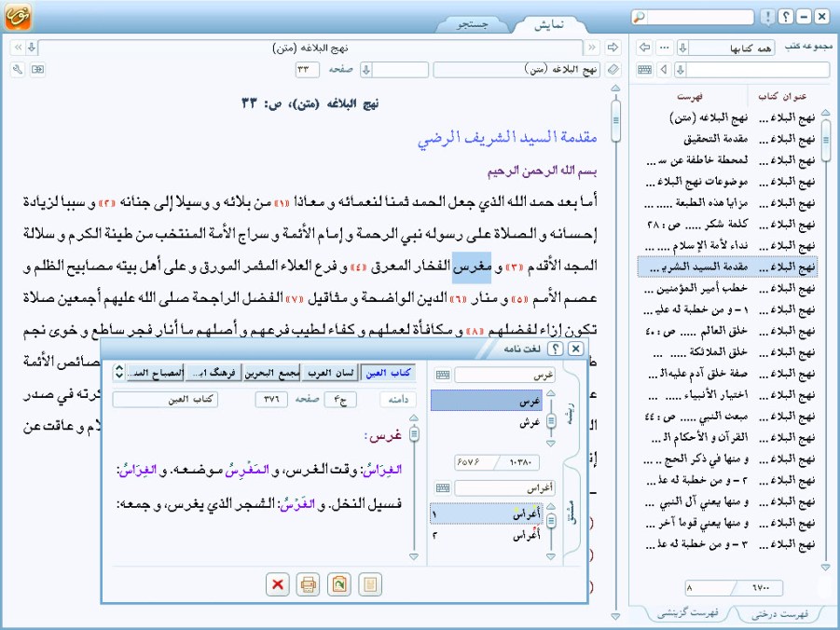Select the فرهنگ dictionary tab
The height and width of the screenshot is (630, 840).
[213, 373]
